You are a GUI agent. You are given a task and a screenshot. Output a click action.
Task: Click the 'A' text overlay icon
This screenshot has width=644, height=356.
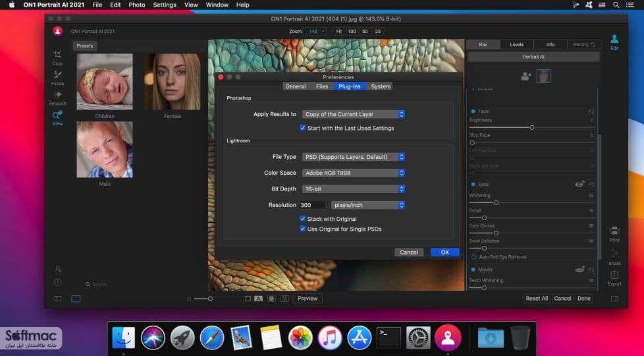point(258,299)
